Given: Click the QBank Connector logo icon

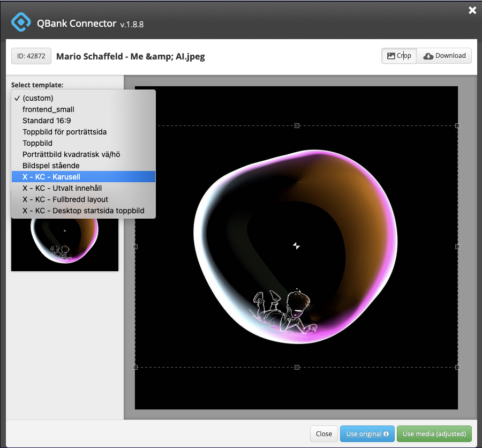Looking at the screenshot, I should coord(21,22).
